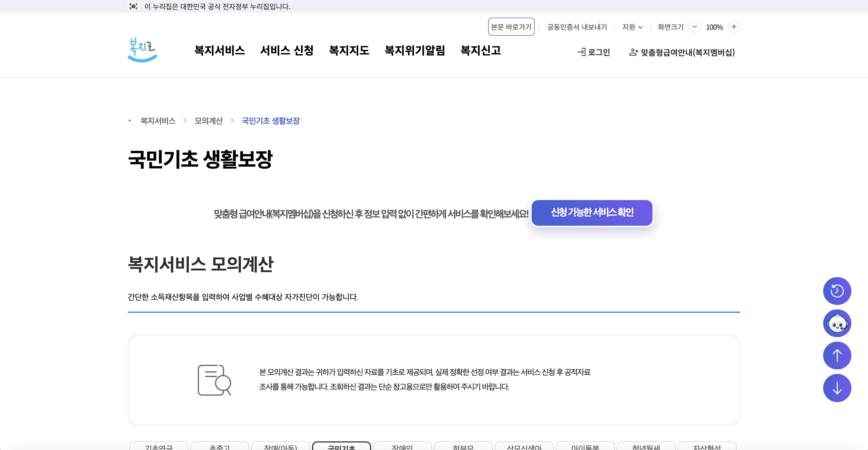Switch to the 기초연금 tab
Viewport: 868px width, 450px height.
(159, 447)
